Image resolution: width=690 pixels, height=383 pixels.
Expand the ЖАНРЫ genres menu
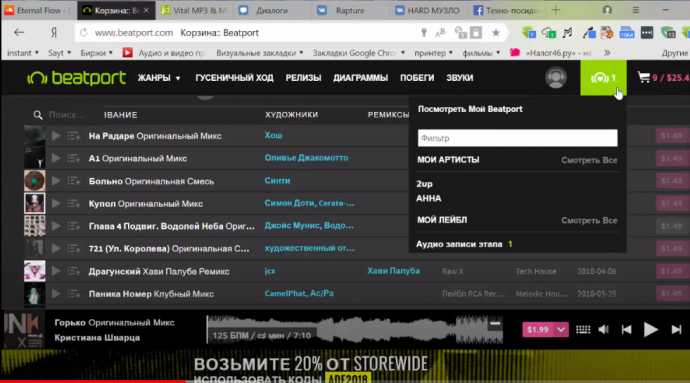[159, 78]
